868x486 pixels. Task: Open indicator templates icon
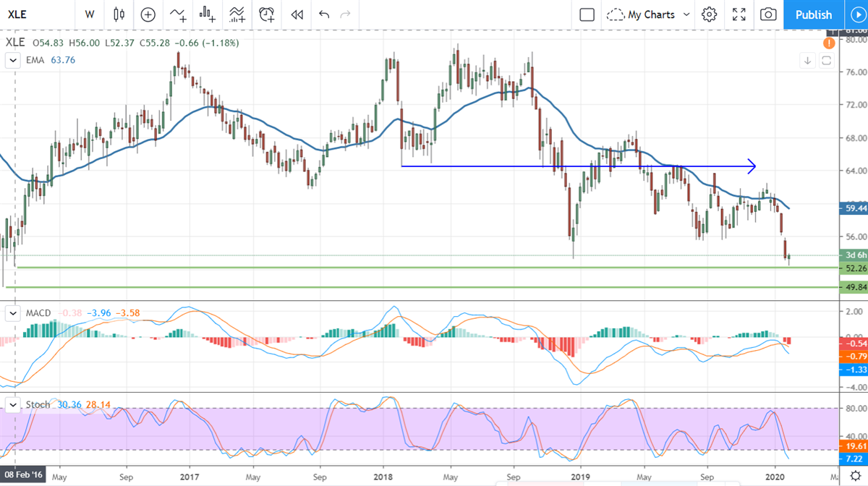pyautogui.click(x=237, y=14)
